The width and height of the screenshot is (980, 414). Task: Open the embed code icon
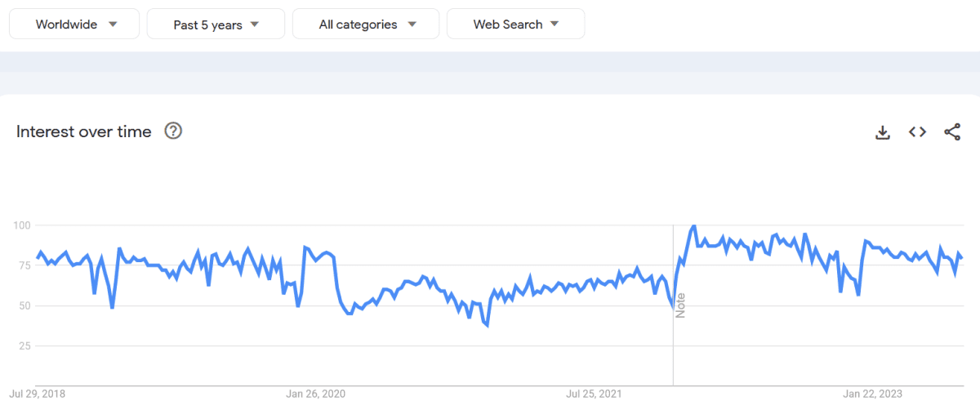pyautogui.click(x=917, y=132)
